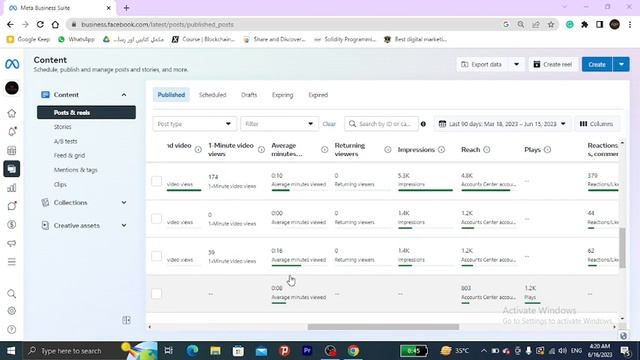Open Ads megaphone icon
This screenshot has width=640, height=360.
(12, 243)
